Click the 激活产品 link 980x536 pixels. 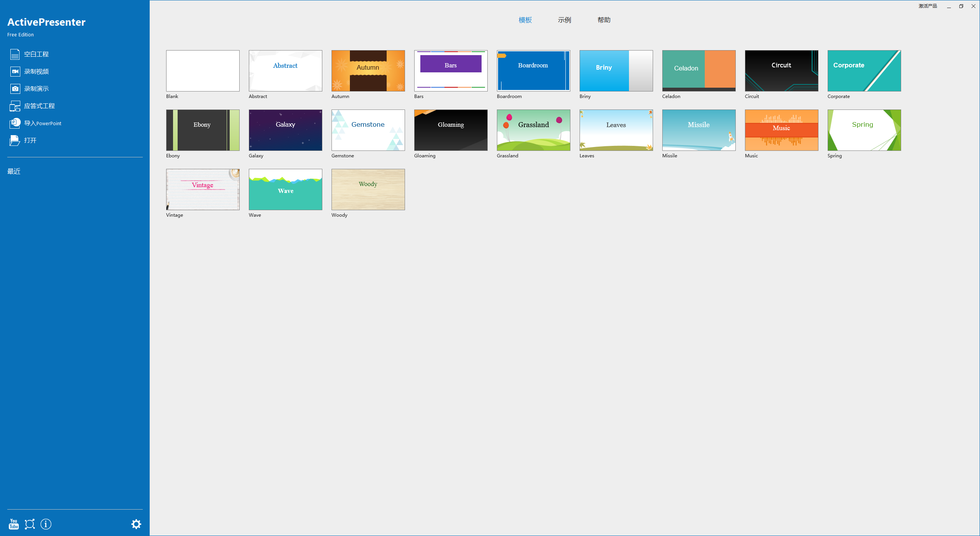point(928,6)
